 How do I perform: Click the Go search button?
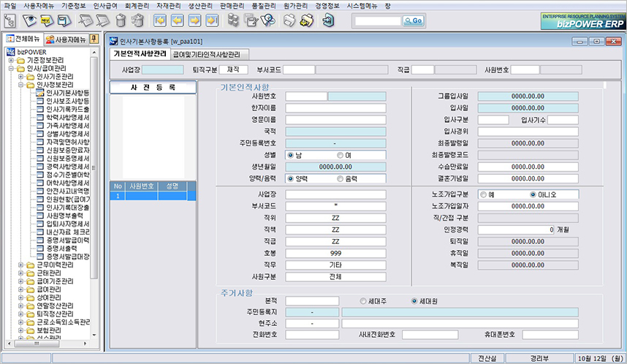[x=414, y=20]
